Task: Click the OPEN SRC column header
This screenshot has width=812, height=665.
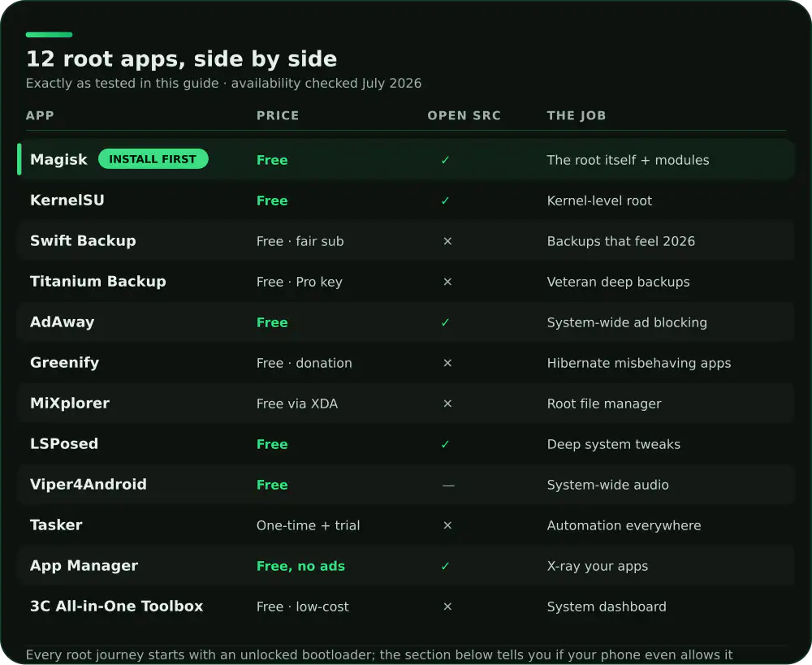Action: 464,115
